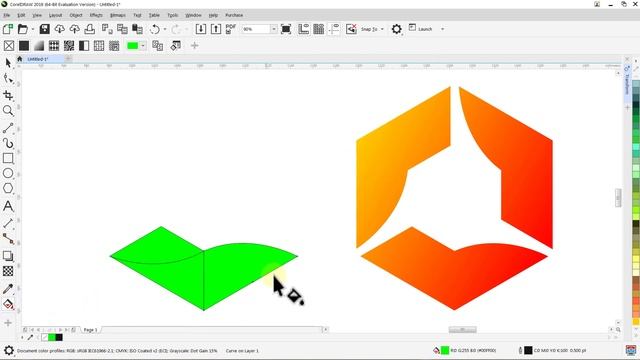Image resolution: width=640 pixels, height=360 pixels.
Task: Click the Print icon
Action: point(89,29)
